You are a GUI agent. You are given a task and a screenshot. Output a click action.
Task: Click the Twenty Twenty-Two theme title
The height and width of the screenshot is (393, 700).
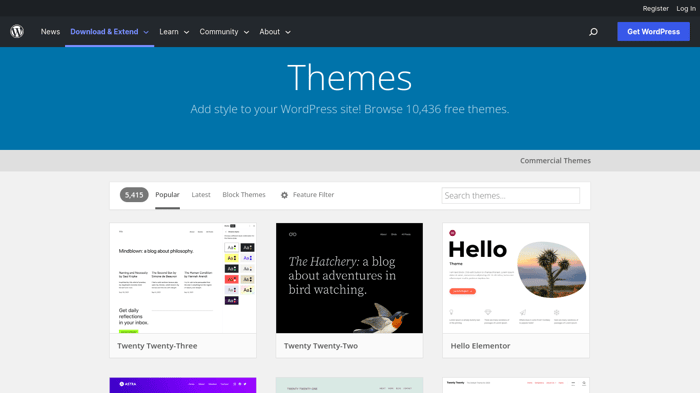point(321,346)
